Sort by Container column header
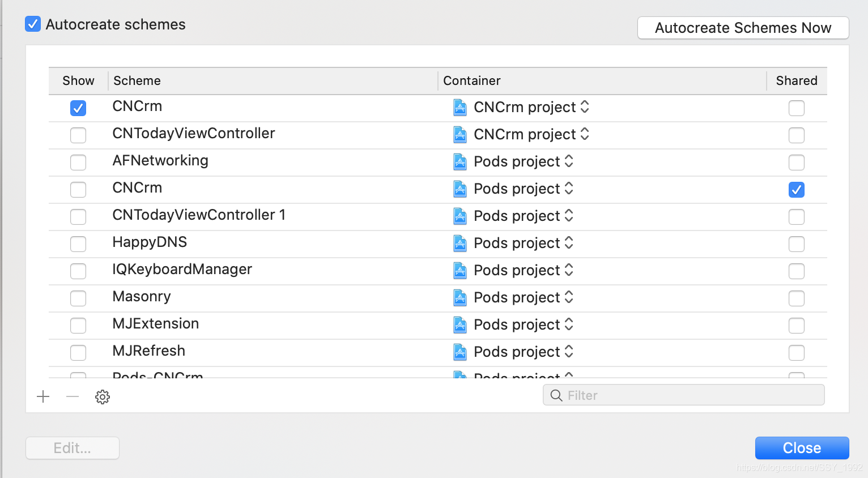The height and width of the screenshot is (478, 868). [602, 81]
